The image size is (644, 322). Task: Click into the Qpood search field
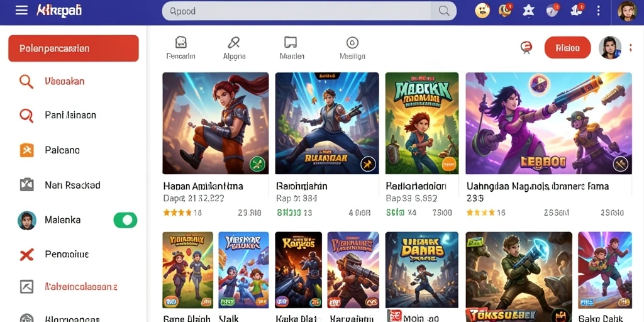coord(296,11)
